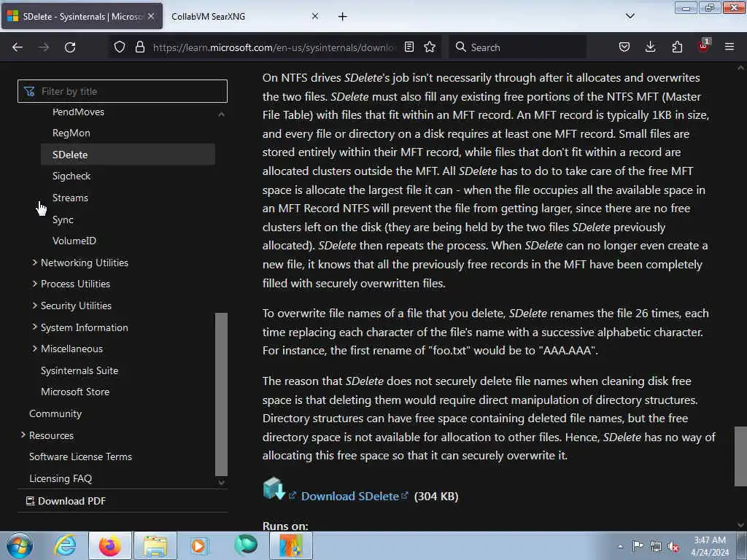Expand Process Utilities section
This screenshot has width=747, height=560.
tap(75, 284)
